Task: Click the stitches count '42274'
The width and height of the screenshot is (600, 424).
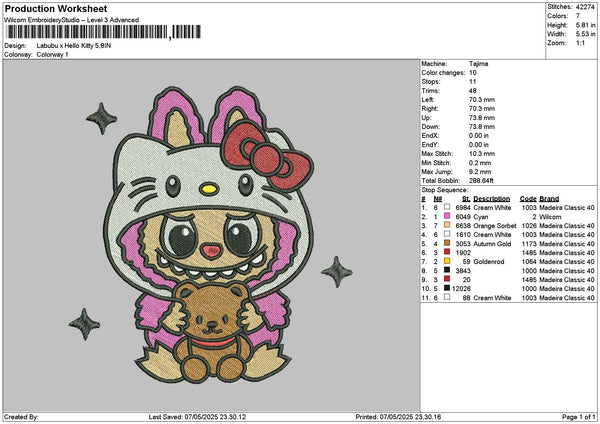Action: tap(585, 7)
